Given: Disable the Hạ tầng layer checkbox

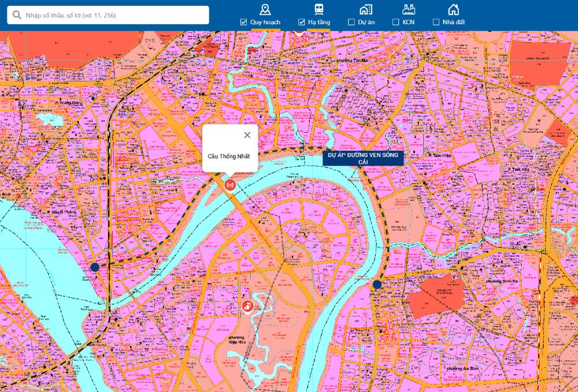Looking at the screenshot, I should (301, 22).
